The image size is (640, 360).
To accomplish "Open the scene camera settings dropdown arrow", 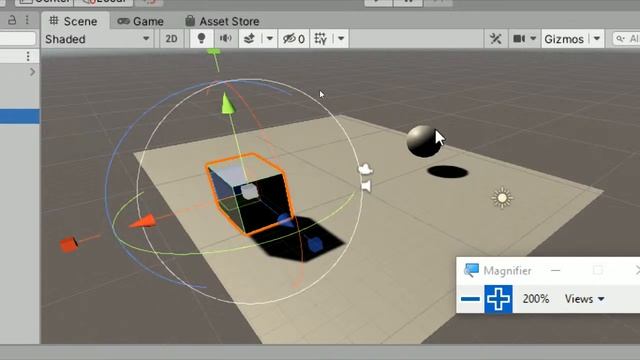I will (533, 39).
